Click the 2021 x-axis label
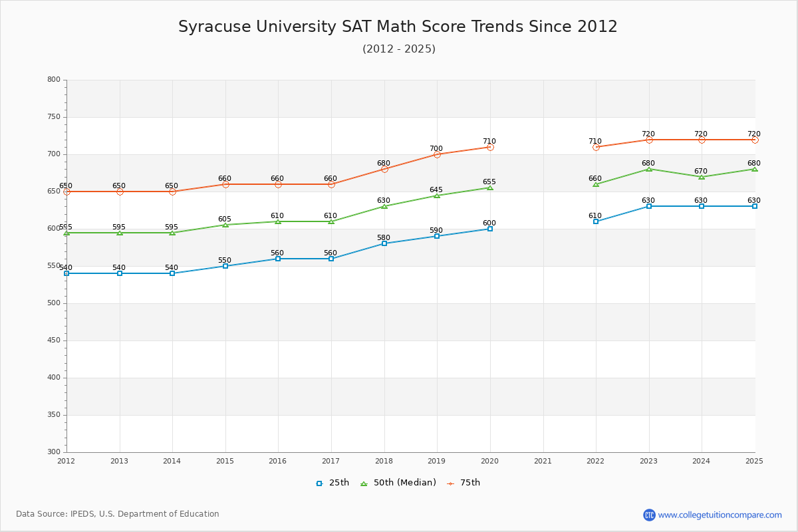 pyautogui.click(x=543, y=461)
